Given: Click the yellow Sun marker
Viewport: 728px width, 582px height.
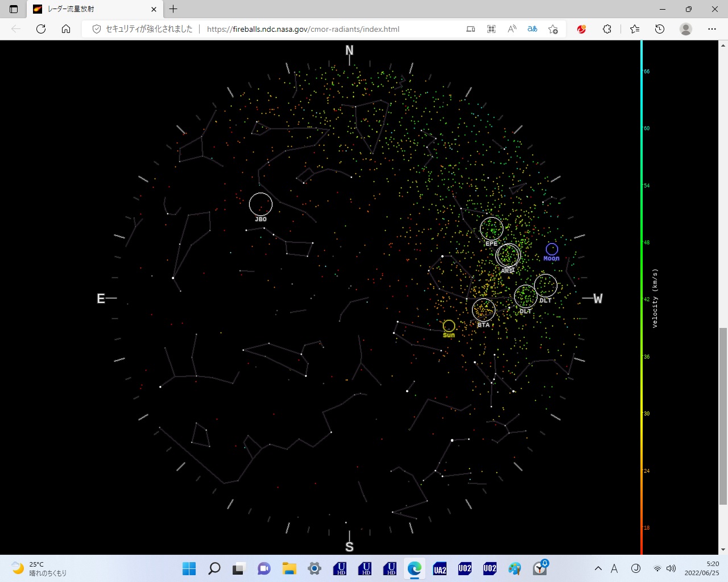Looking at the screenshot, I should (449, 326).
